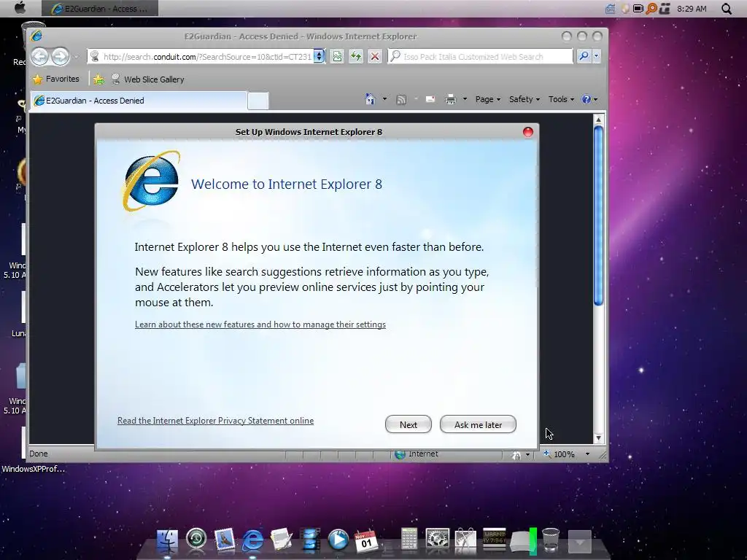The width and height of the screenshot is (747, 560).
Task: Click the Compatibility View icon
Action: [x=337, y=56]
